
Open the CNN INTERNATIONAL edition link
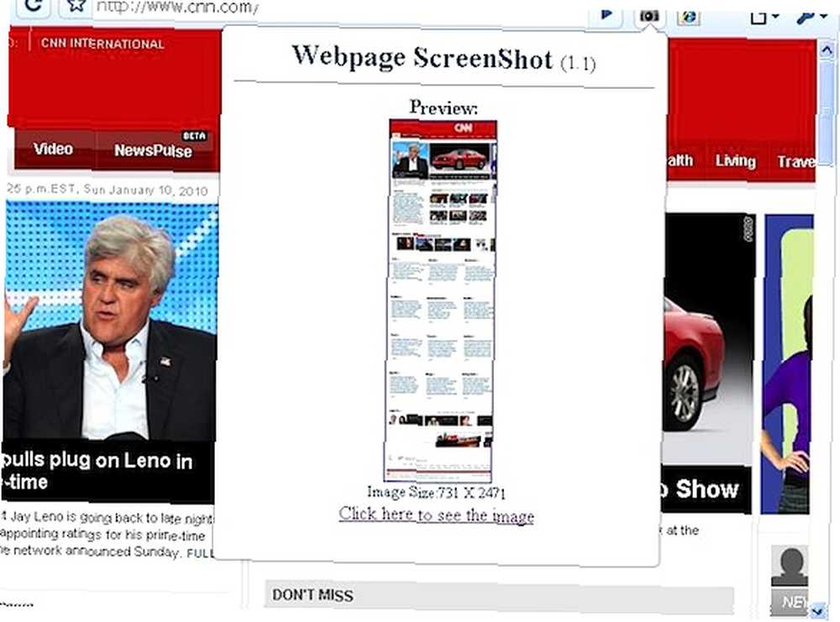[x=102, y=44]
